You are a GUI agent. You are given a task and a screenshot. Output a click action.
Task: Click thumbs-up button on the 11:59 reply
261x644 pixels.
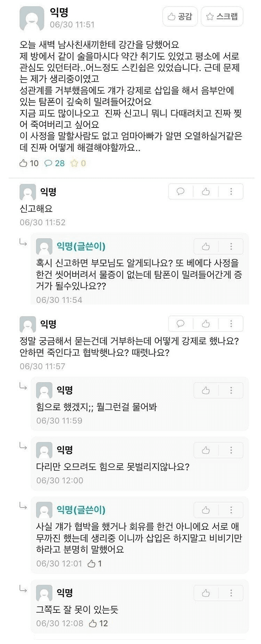click(x=206, y=391)
